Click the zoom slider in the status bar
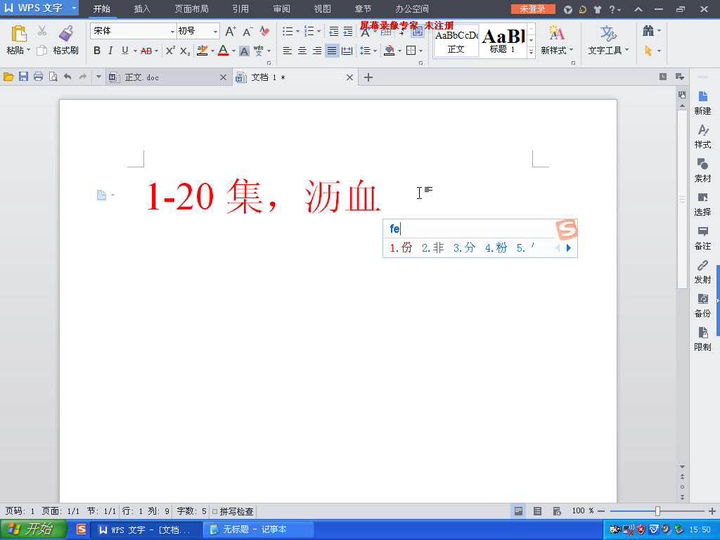This screenshot has width=720, height=540. click(657, 511)
